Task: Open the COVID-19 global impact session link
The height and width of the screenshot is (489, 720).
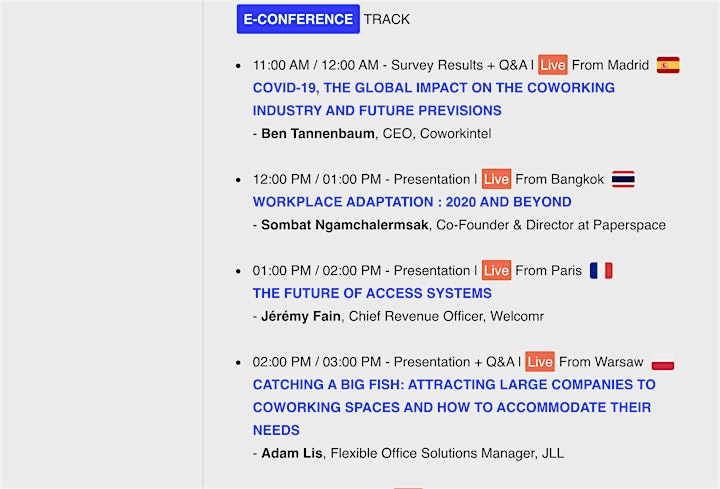Action: 433,99
